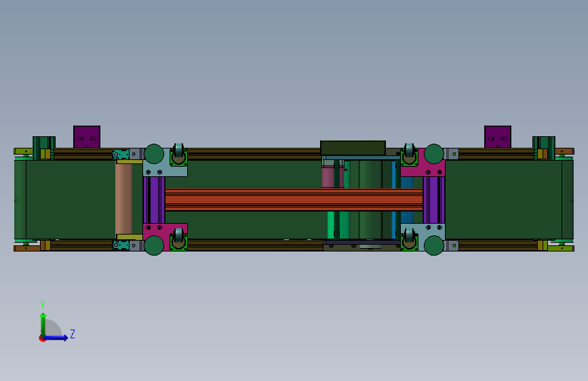Select the green conveyor belt's right section
Viewport: 588px width, 381px height.
coord(503,199)
